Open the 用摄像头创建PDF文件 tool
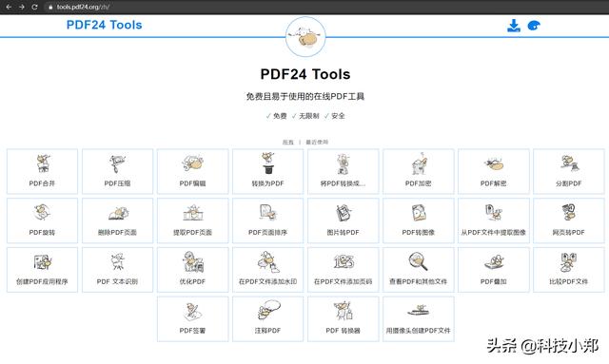 (419, 319)
